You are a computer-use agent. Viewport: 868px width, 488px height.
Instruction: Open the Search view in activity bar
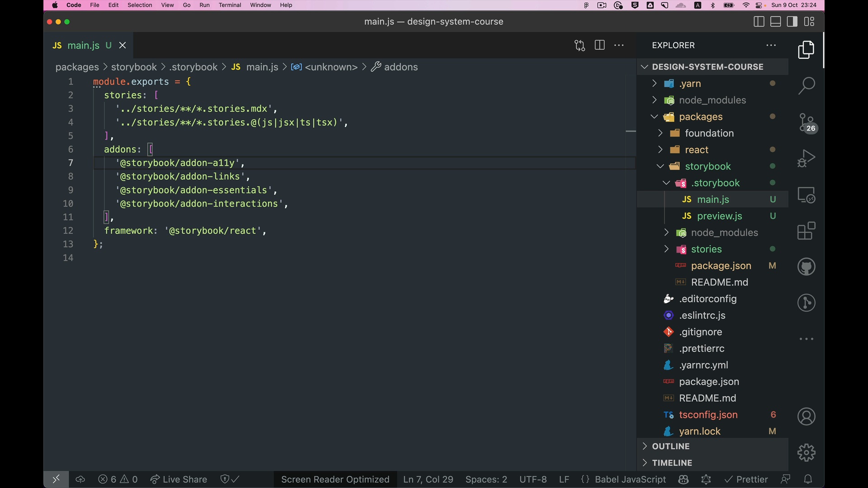pyautogui.click(x=807, y=85)
